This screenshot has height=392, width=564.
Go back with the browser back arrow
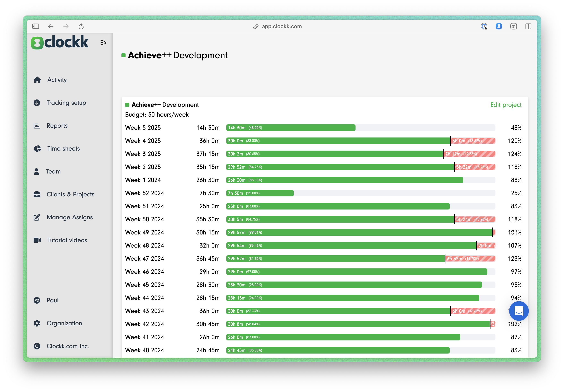point(51,26)
